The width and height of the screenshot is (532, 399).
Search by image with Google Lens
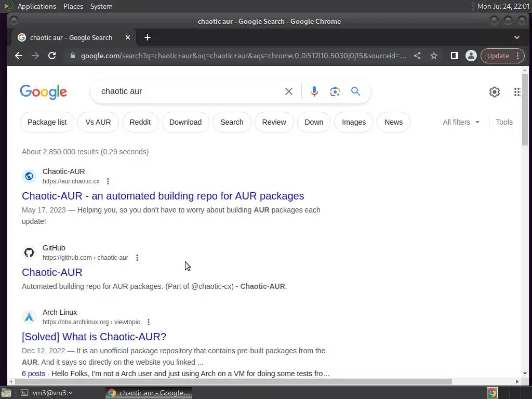(335, 91)
